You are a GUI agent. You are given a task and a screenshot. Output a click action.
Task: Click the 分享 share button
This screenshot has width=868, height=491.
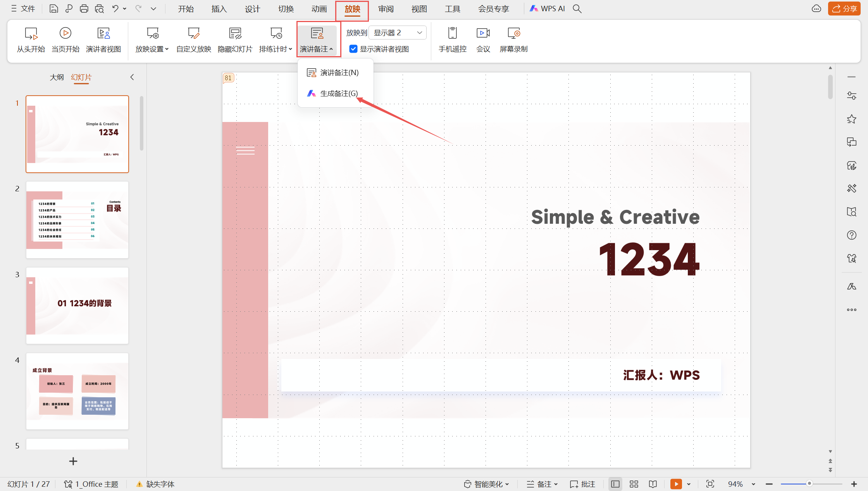pos(844,9)
